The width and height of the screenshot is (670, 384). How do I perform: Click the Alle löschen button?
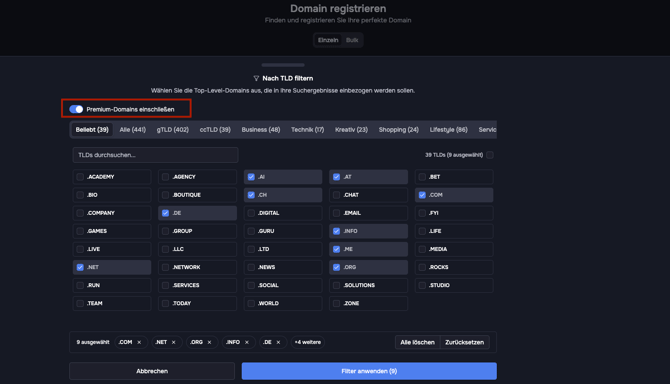click(x=417, y=342)
